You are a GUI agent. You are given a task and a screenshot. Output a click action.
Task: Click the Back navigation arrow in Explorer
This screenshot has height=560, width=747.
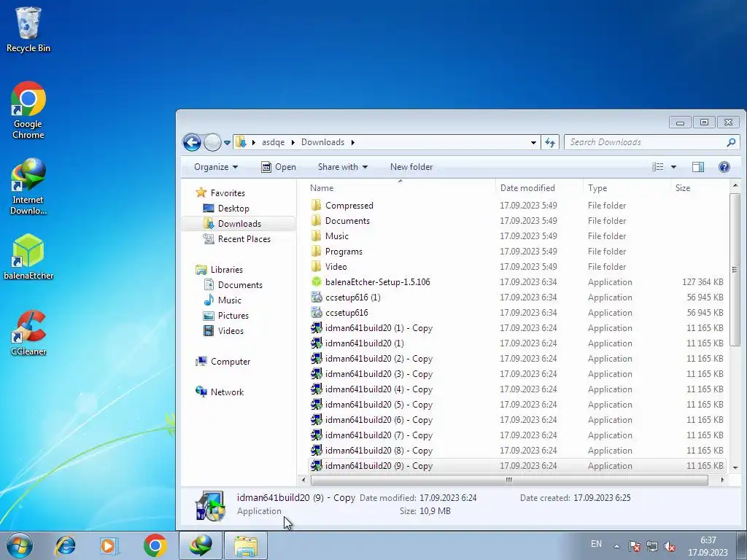(192, 142)
